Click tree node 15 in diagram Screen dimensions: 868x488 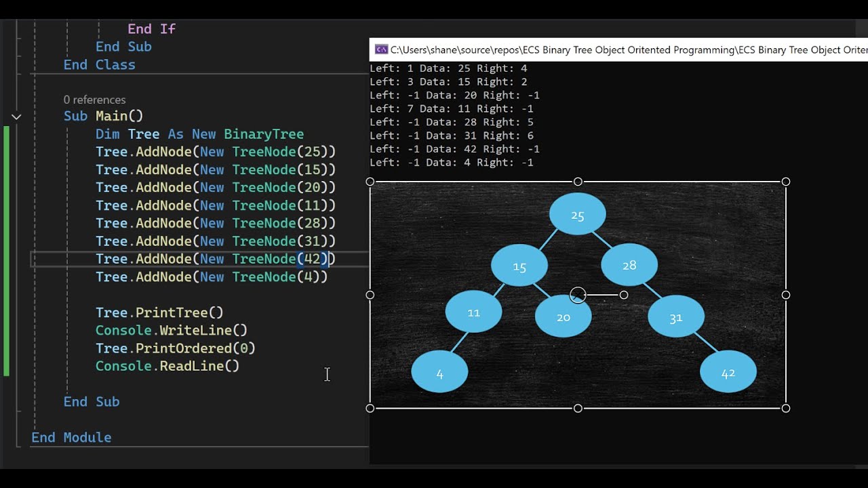[x=519, y=266]
